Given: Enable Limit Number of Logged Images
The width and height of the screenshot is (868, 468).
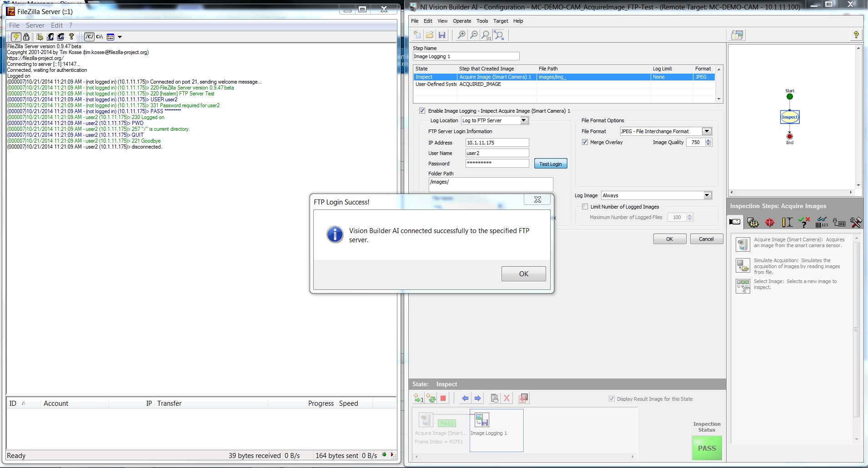Looking at the screenshot, I should [x=585, y=207].
